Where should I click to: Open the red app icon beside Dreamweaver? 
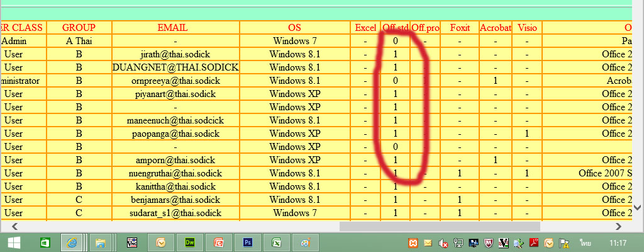coord(219,243)
